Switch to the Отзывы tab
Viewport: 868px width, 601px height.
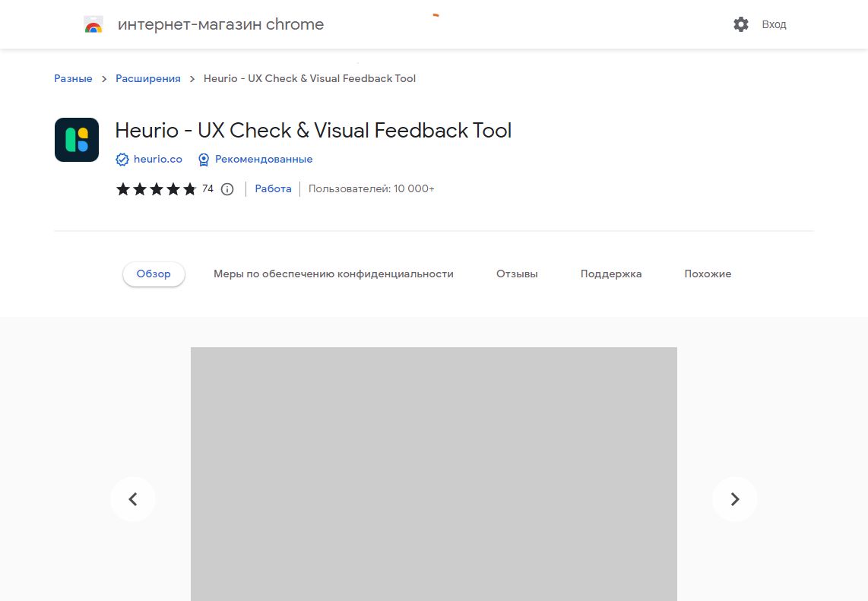[517, 274]
